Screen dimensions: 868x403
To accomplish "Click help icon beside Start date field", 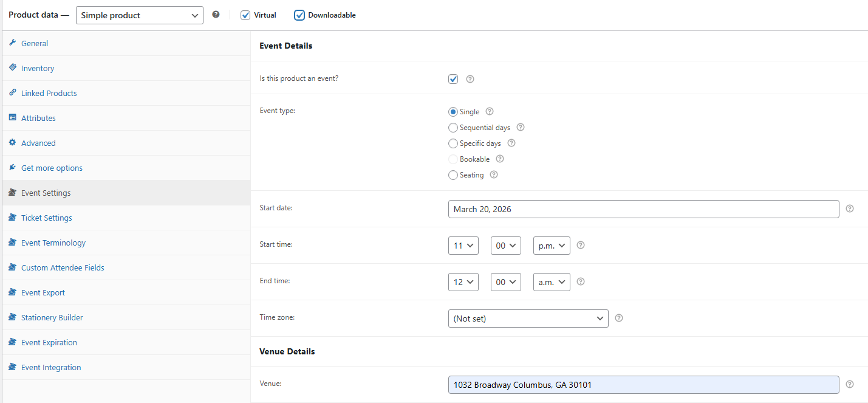I will coord(850,208).
